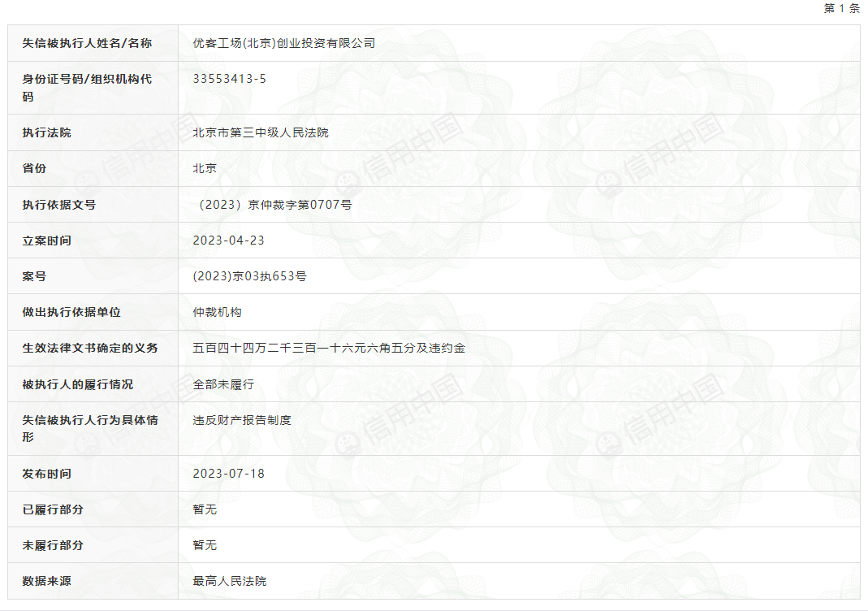Click the publish date '2023-07-18'
Image resolution: width=868 pixels, height=611 pixels.
coord(229,474)
